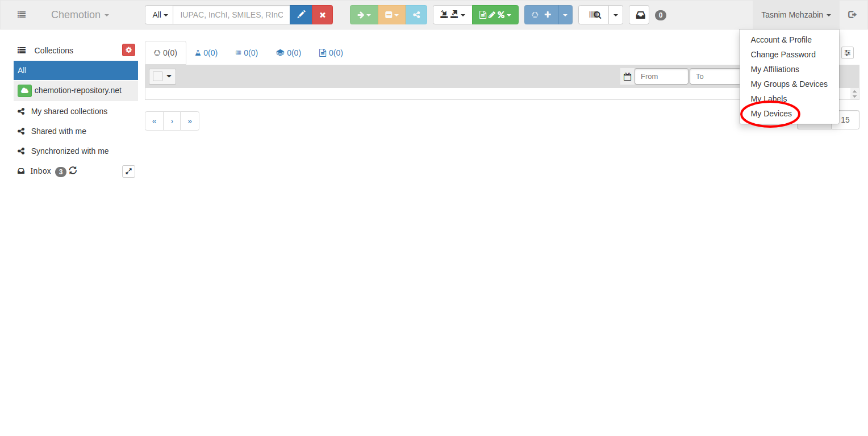Open the barcode scanner search button
The image size is (868, 436).
coord(594,15)
